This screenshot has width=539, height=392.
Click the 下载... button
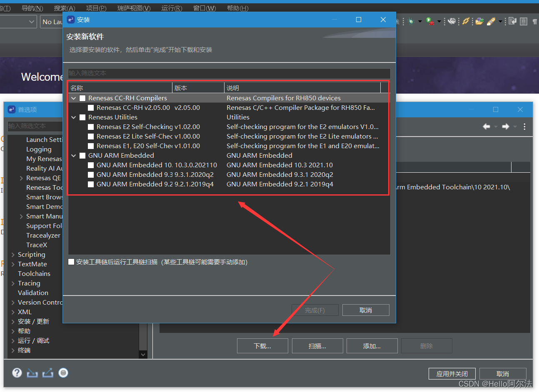point(262,345)
